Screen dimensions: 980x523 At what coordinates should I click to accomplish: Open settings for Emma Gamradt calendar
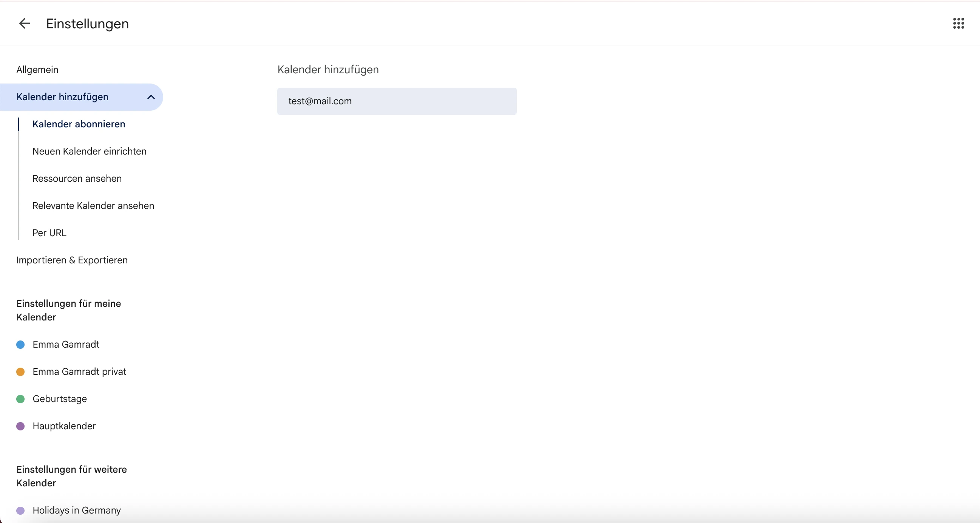(66, 345)
